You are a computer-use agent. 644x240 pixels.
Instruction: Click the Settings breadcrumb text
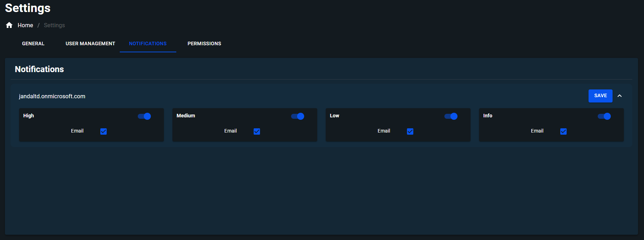click(x=54, y=25)
